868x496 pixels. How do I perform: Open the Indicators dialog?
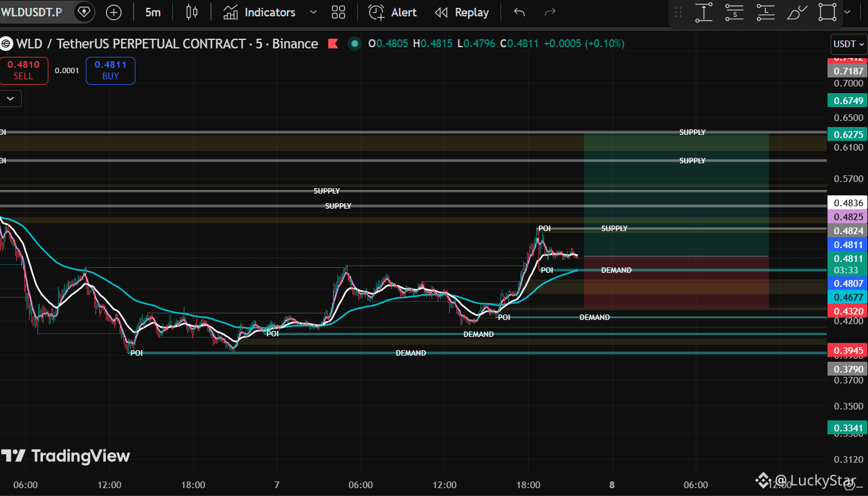[259, 12]
